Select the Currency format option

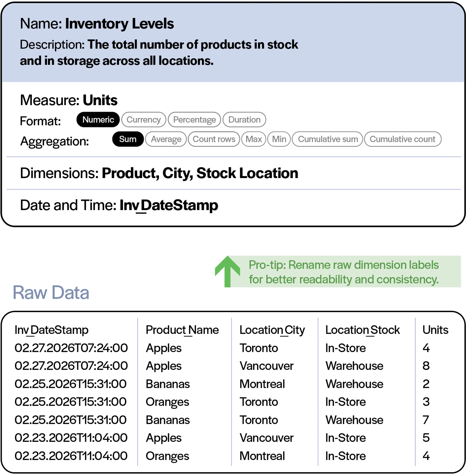pyautogui.click(x=144, y=120)
